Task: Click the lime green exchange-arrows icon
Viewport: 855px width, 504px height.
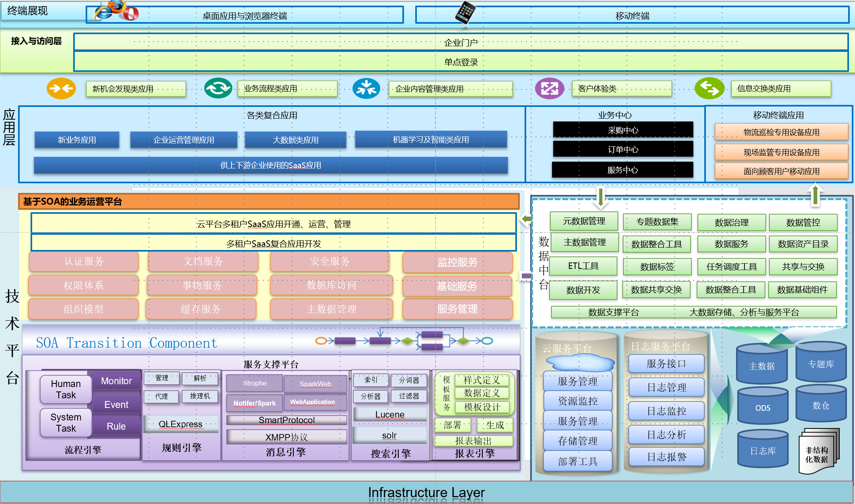Action: 709,88
